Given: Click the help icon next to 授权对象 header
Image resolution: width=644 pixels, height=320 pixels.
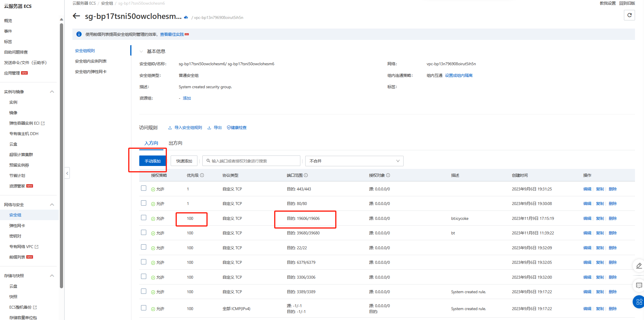Looking at the screenshot, I should [388, 175].
